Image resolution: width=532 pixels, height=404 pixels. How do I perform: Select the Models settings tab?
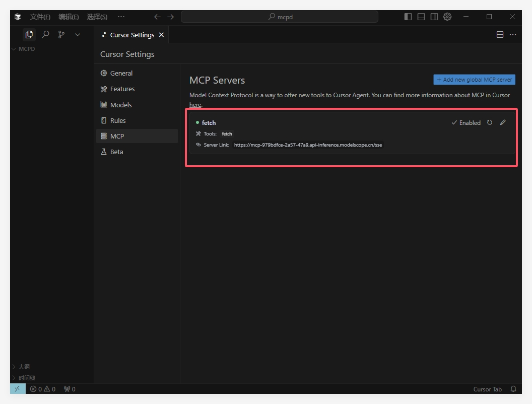[121, 105]
